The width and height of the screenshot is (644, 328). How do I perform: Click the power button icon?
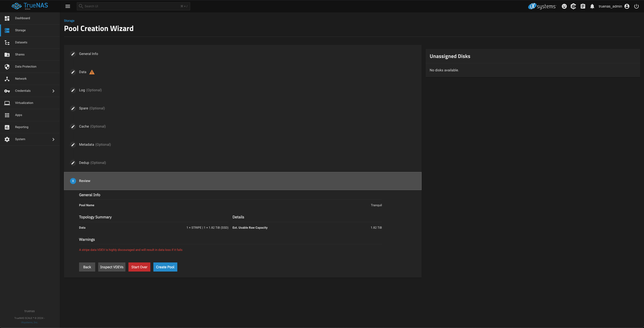636,6
